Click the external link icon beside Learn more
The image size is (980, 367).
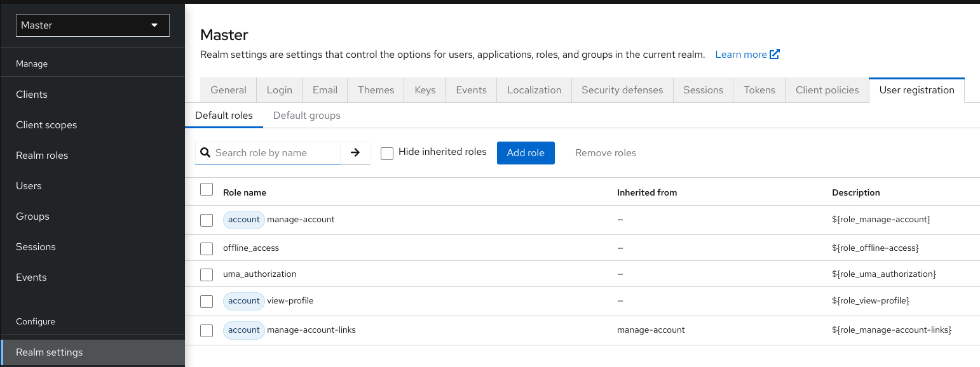pos(775,55)
